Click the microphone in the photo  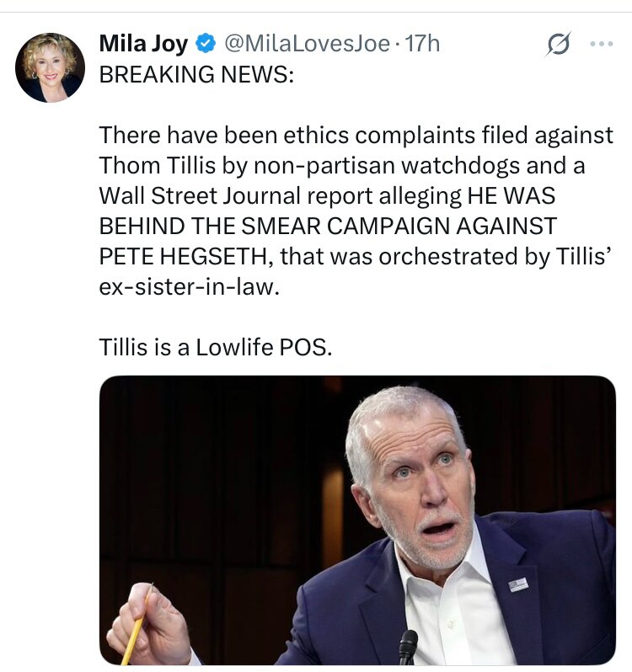click(408, 646)
